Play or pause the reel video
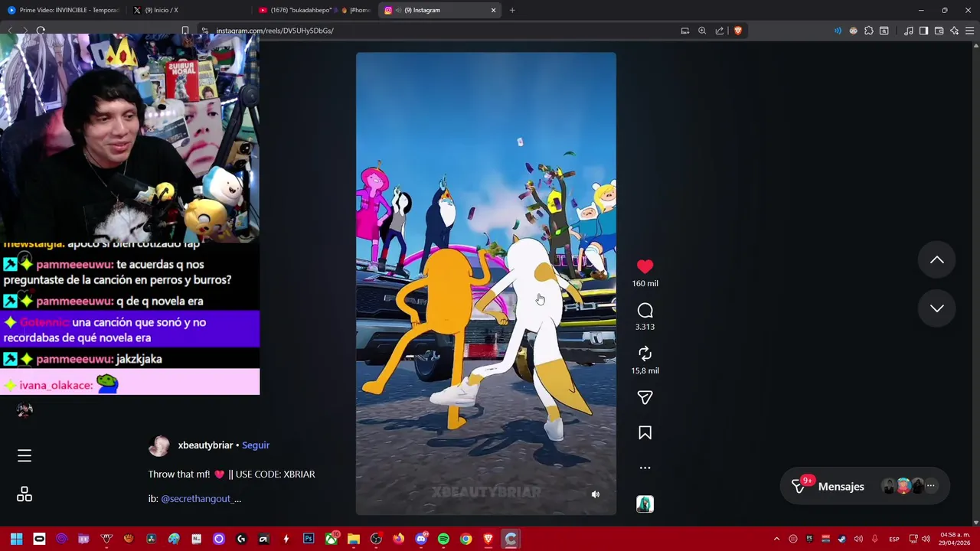The width and height of the screenshot is (980, 551). coord(485,283)
